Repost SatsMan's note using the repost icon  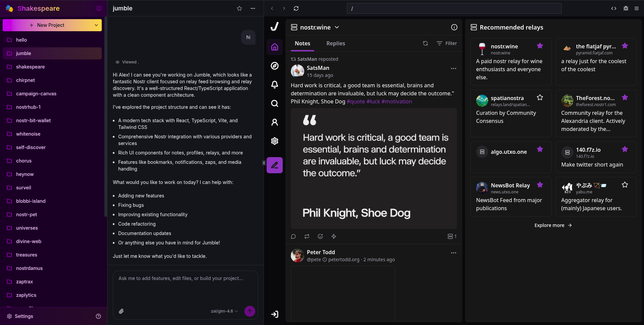point(307,236)
